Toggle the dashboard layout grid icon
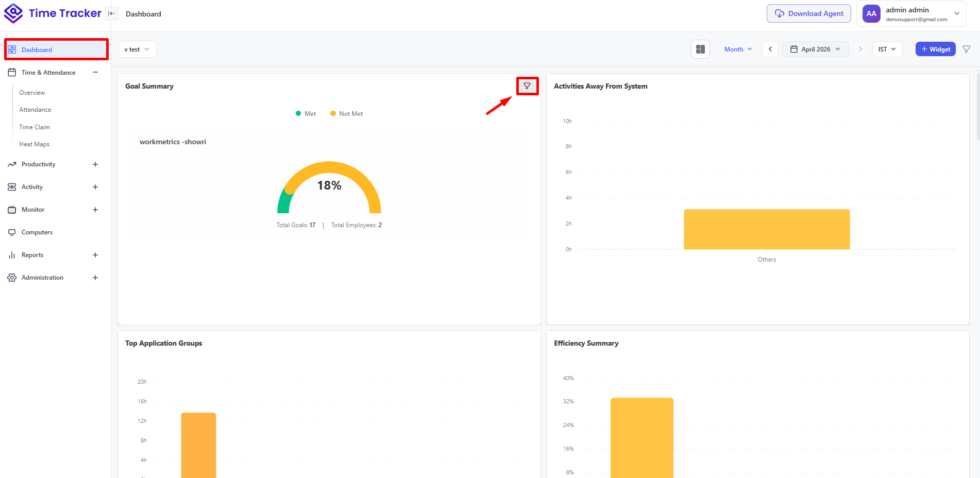Viewport: 980px width, 478px height. 700,49
